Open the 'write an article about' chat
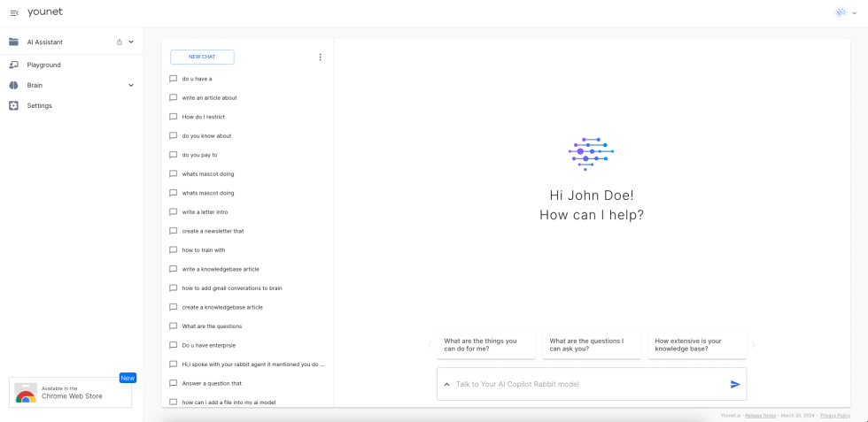 [209, 97]
